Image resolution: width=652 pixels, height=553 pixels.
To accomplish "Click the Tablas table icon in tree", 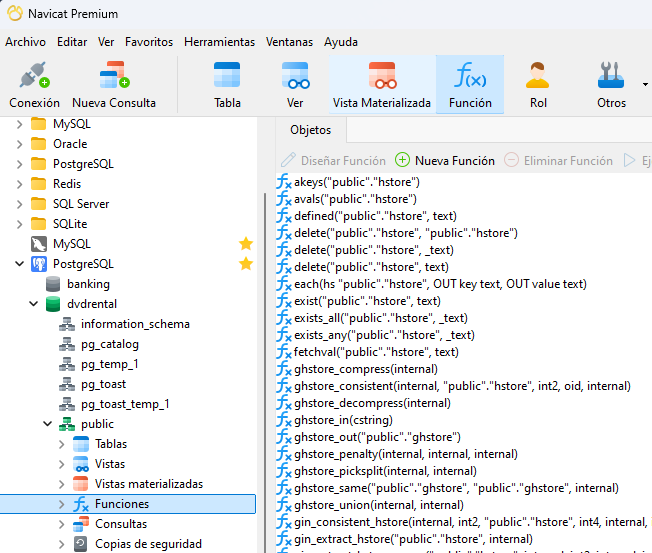I will click(x=81, y=444).
